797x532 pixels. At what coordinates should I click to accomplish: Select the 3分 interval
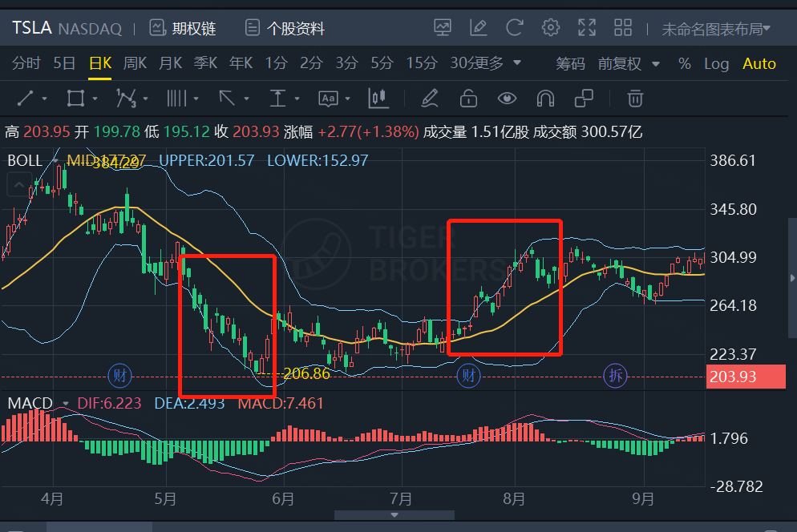coord(346,63)
